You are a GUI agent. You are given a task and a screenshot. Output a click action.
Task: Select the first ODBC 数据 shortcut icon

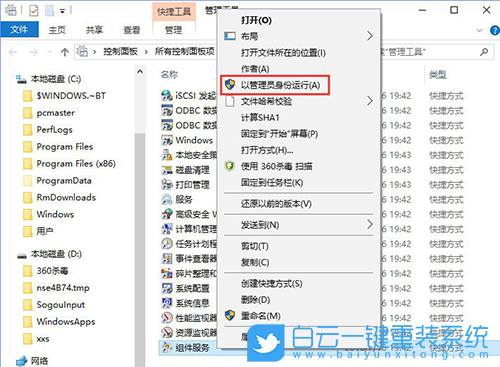167,110
